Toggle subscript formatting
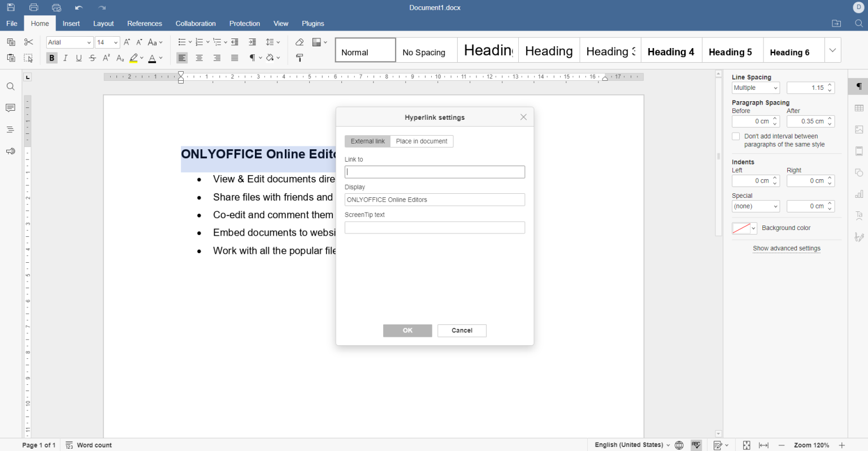Screen dimensions: 868x451 [119, 58]
